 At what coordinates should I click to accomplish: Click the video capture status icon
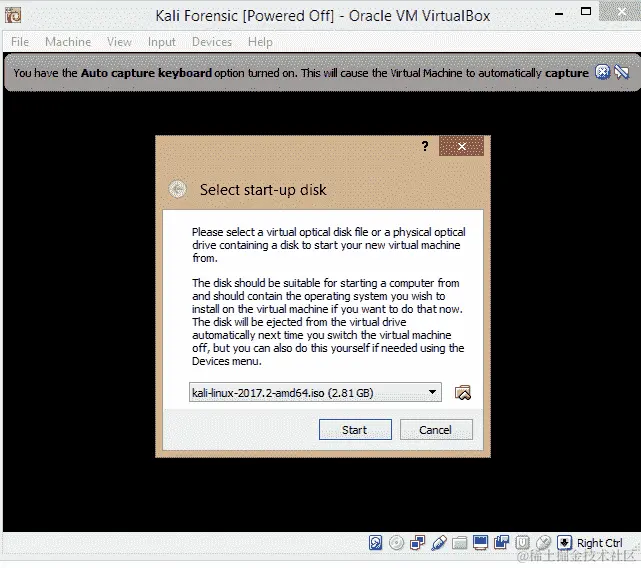pos(502,543)
